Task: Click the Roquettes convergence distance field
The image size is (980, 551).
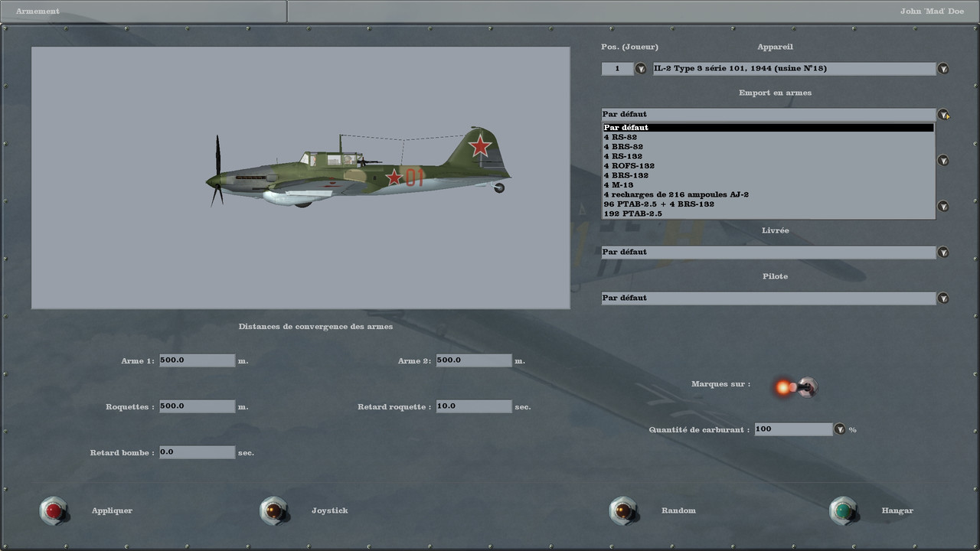Action: [197, 406]
